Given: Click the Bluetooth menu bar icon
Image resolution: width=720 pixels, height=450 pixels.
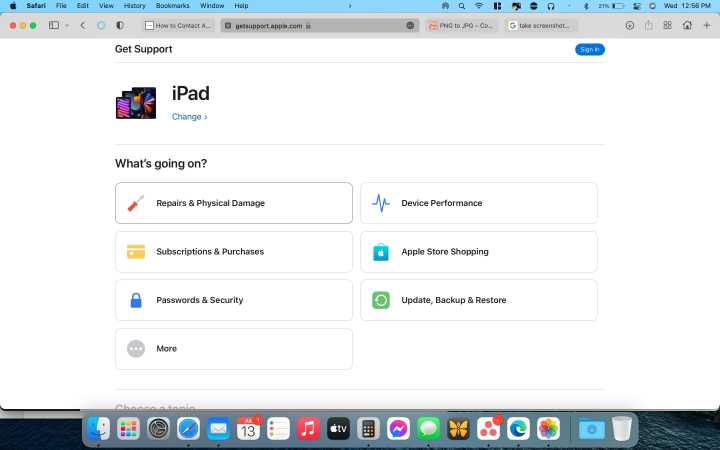Looking at the screenshot, I should (x=586, y=6).
